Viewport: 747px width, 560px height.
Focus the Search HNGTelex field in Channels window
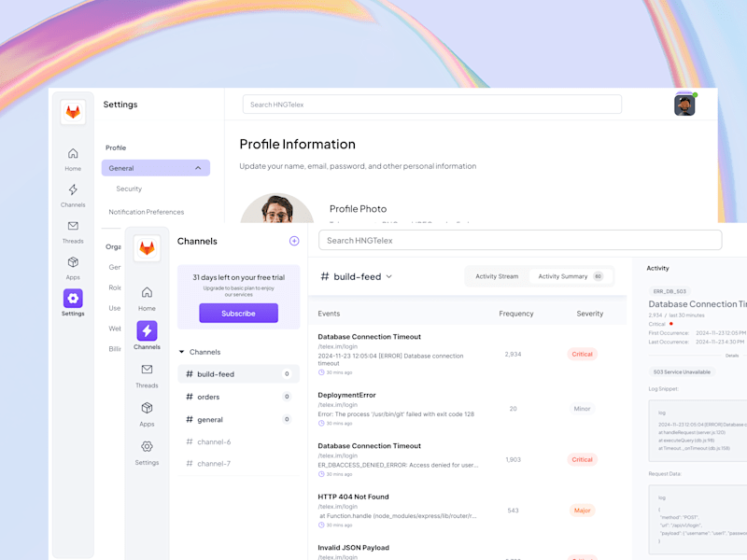click(x=520, y=241)
